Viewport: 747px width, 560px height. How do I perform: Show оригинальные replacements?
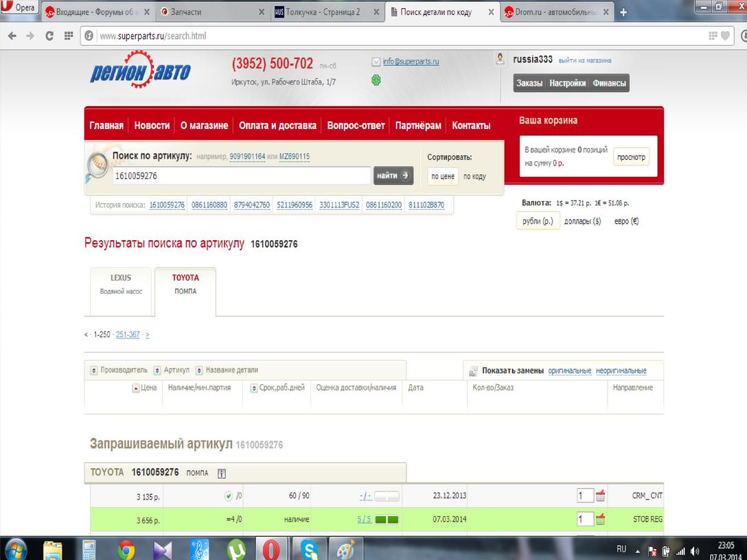click(x=570, y=371)
